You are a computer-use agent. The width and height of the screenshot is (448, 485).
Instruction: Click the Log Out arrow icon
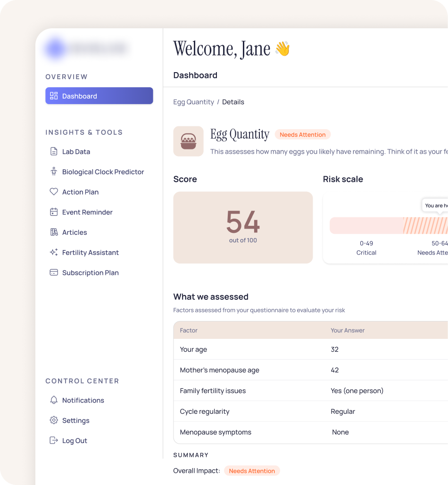click(x=54, y=440)
